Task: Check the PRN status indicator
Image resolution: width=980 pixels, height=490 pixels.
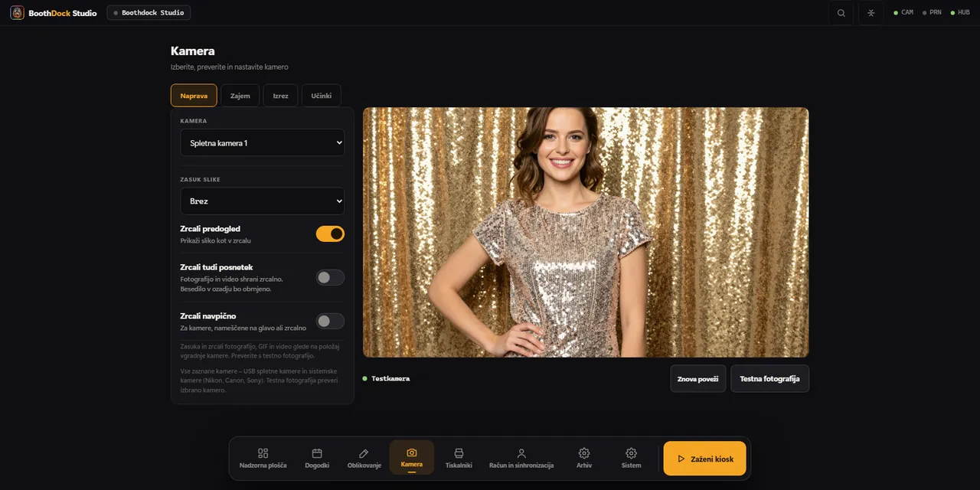Action: [x=932, y=13]
